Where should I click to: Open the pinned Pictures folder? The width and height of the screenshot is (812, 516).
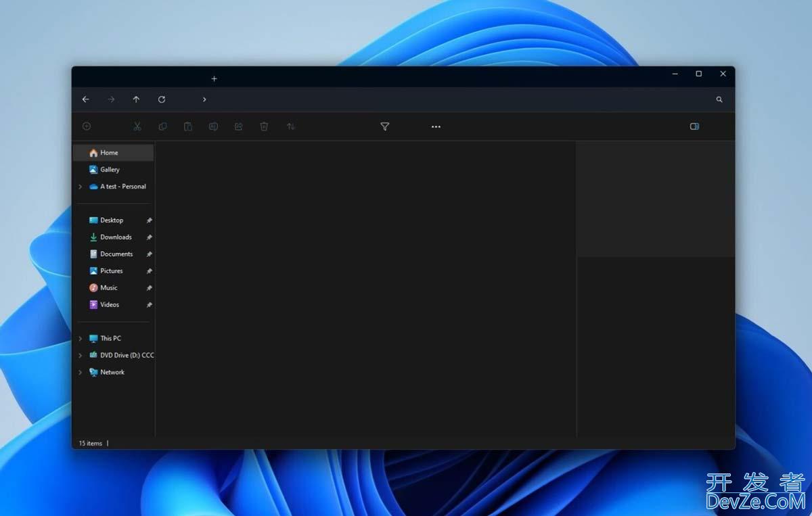point(106,271)
